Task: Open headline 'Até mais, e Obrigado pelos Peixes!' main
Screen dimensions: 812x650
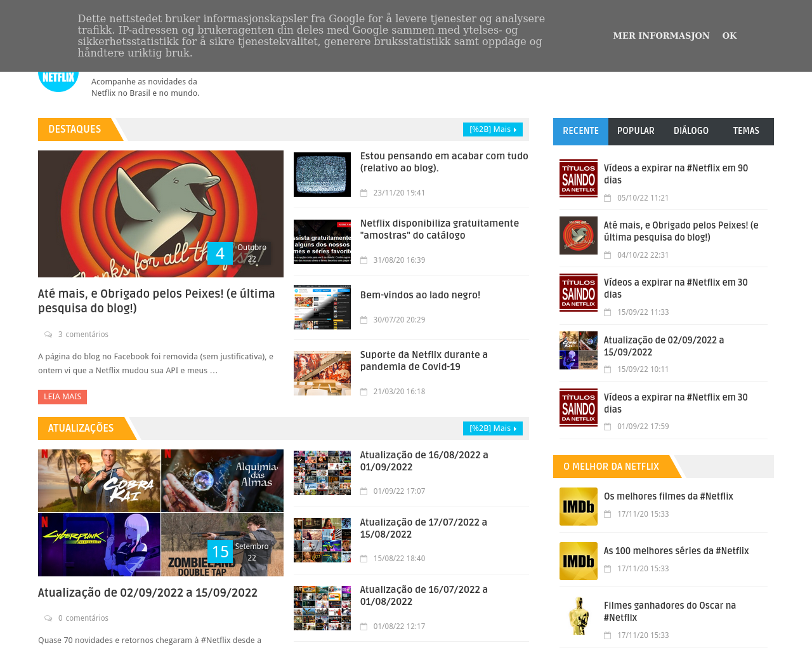Action: pyautogui.click(x=157, y=301)
